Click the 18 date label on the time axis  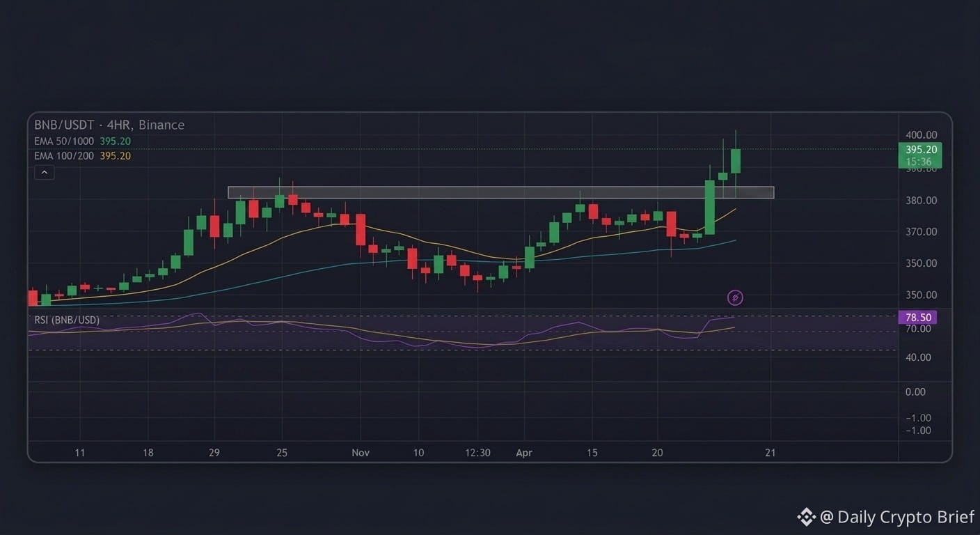click(x=148, y=453)
